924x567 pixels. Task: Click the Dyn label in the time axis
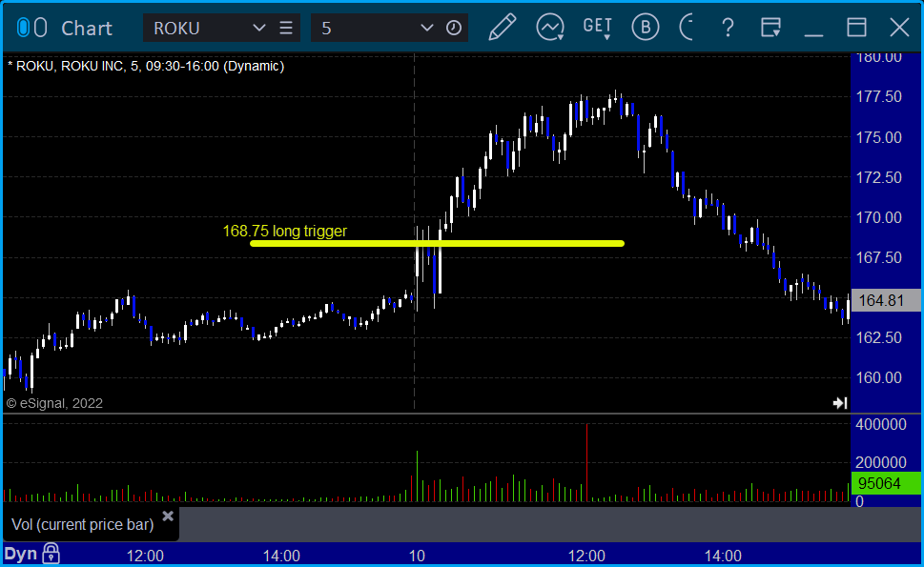[21, 554]
